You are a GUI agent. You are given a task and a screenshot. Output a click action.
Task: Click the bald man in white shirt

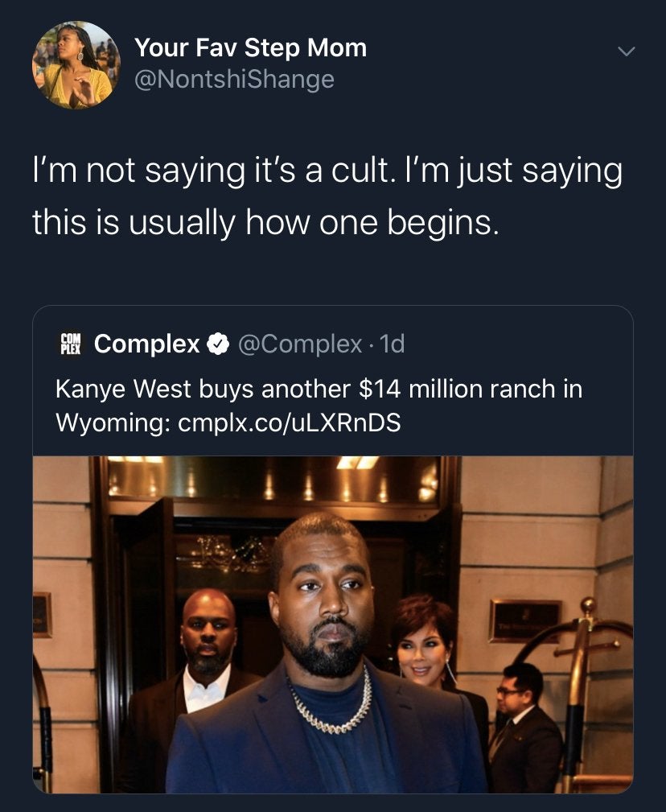click(207, 644)
